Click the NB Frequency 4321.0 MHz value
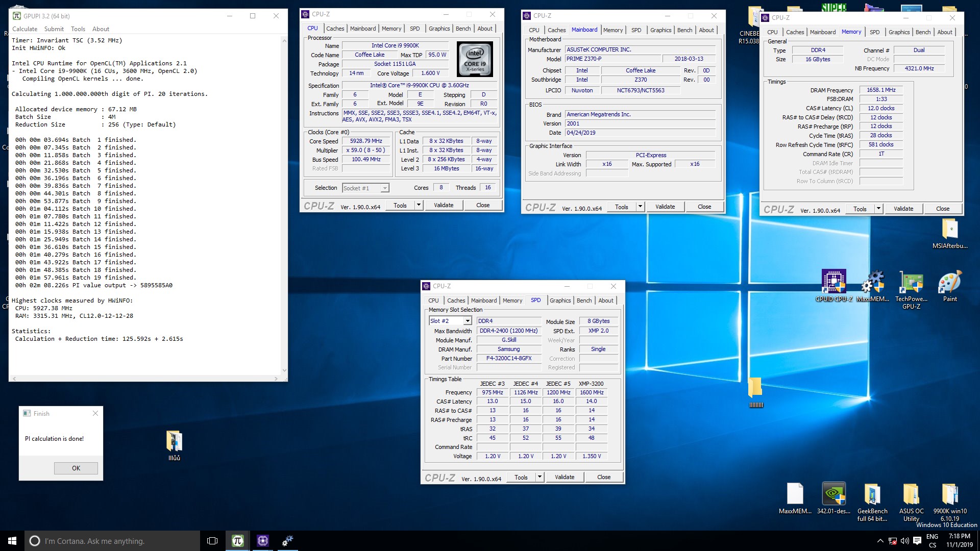This screenshot has height=551, width=980. 919,68
